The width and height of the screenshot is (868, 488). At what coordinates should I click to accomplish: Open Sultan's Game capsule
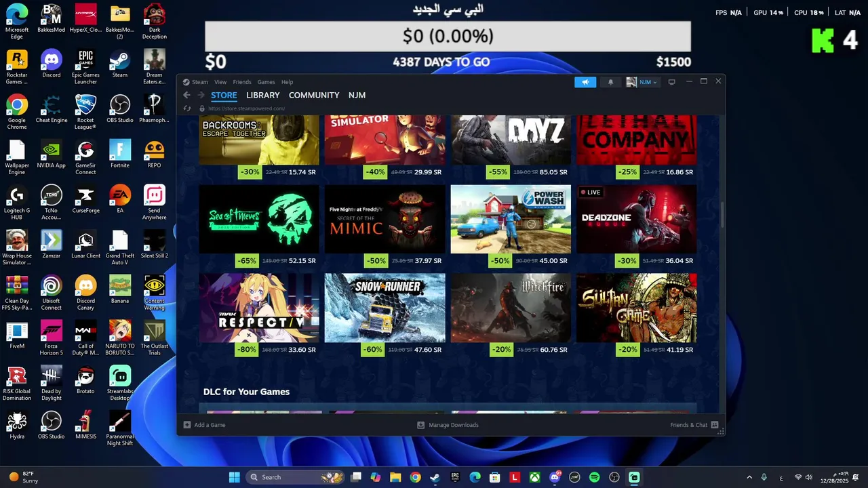(637, 308)
